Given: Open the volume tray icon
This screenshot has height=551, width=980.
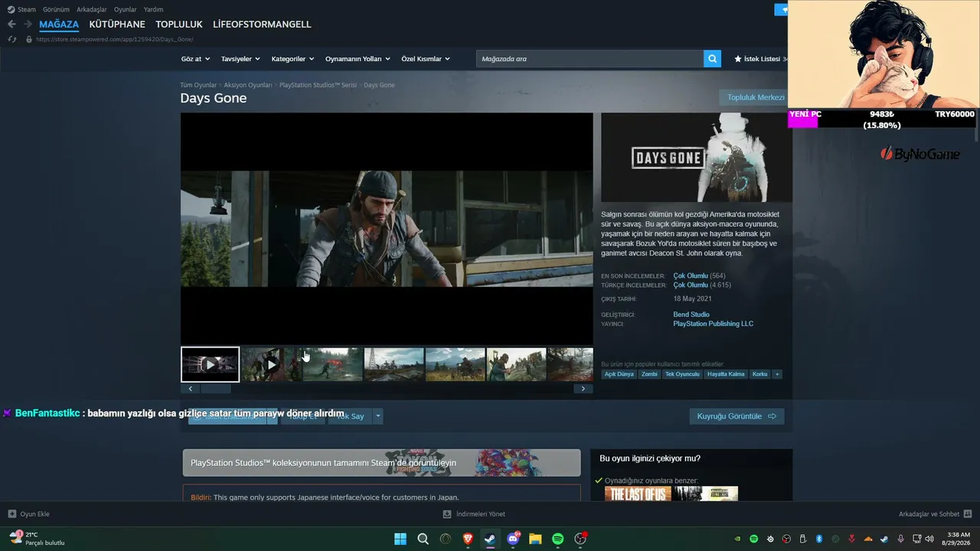Looking at the screenshot, I should tap(931, 539).
